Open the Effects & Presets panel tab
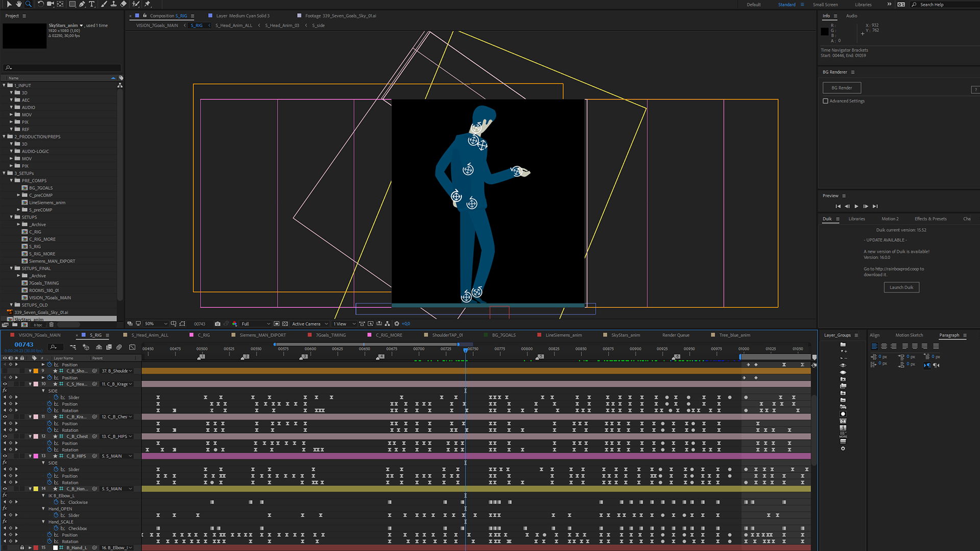980x551 pixels. pyautogui.click(x=930, y=219)
